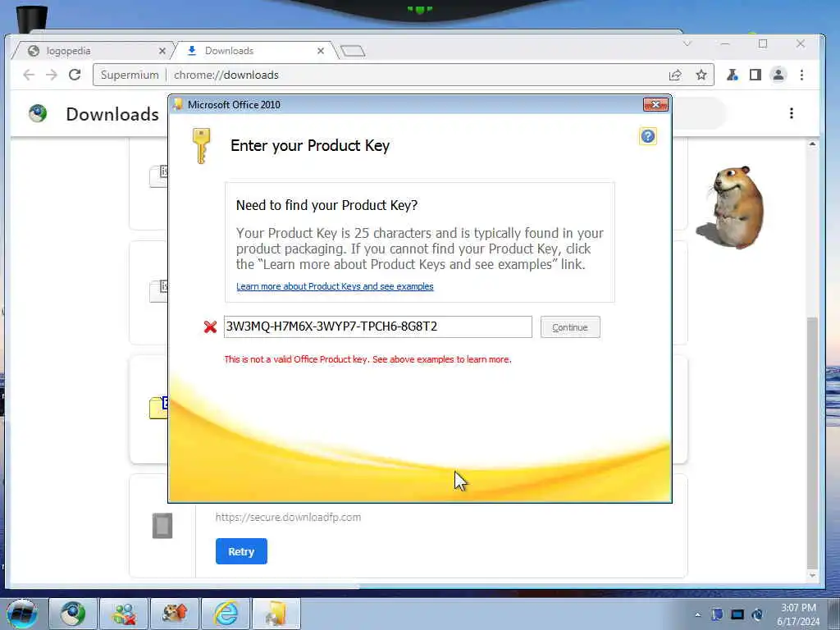Open the blue help question mark icon

click(x=648, y=136)
